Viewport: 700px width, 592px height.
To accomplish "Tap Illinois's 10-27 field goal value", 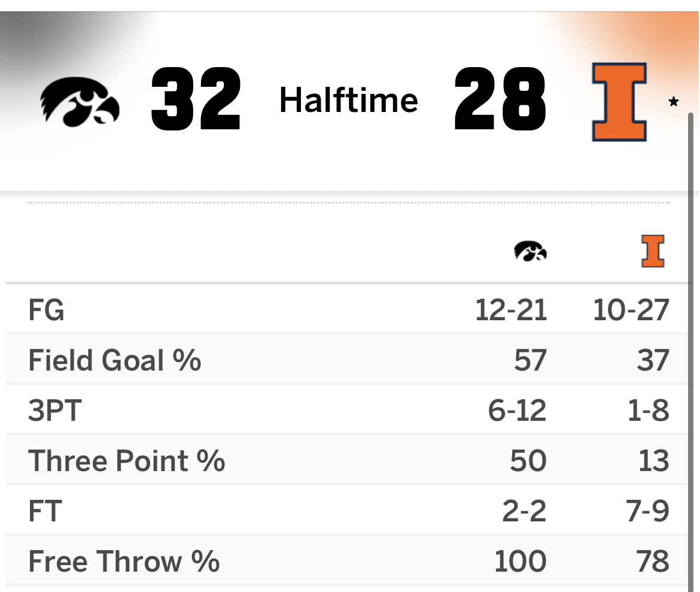I will click(x=631, y=310).
